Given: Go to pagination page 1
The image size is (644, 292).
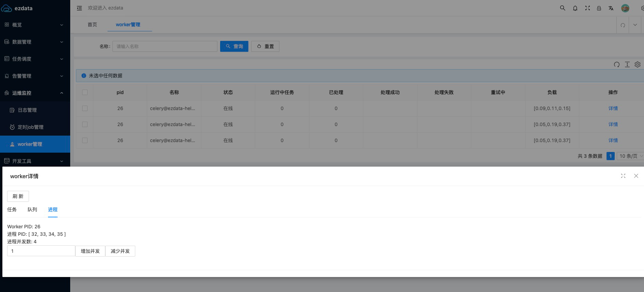Looking at the screenshot, I should [610, 156].
